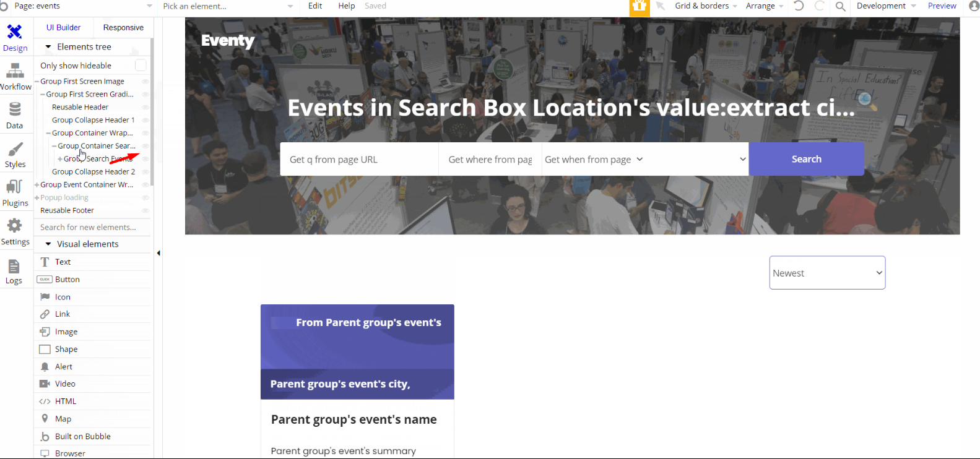
Task: Open the Plugins tab
Action: [15, 194]
